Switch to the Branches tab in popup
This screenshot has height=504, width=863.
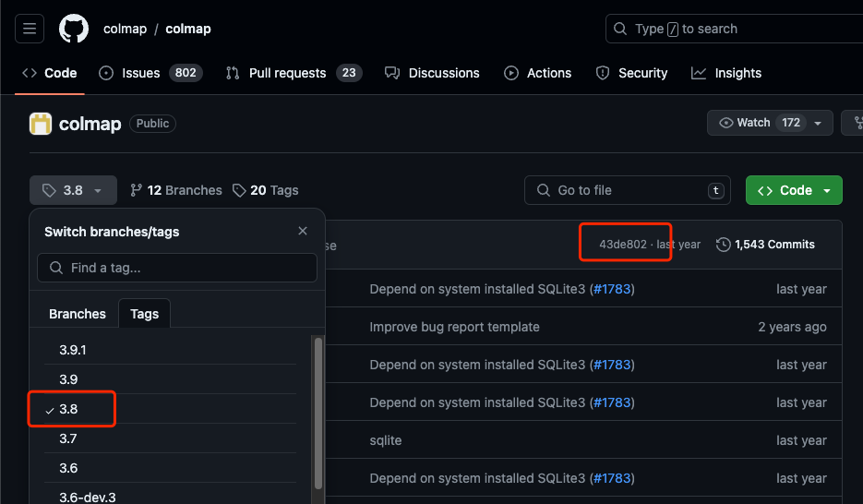tap(77, 314)
